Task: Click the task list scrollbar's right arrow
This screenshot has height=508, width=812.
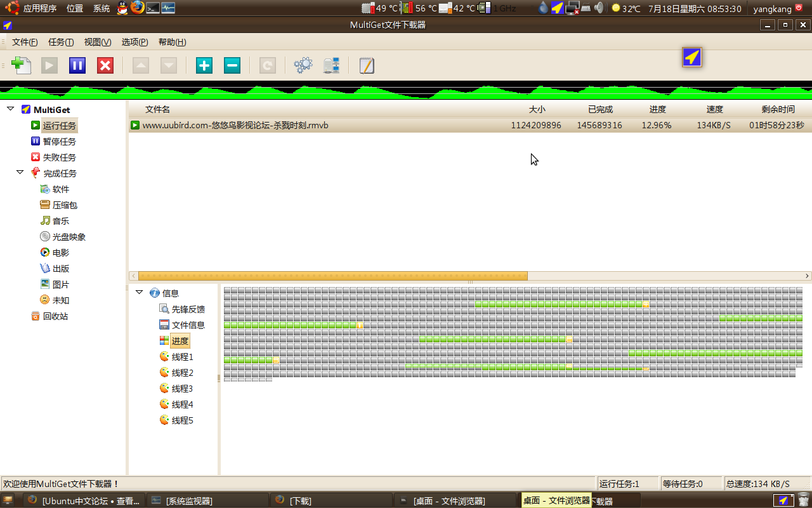Action: 808,276
